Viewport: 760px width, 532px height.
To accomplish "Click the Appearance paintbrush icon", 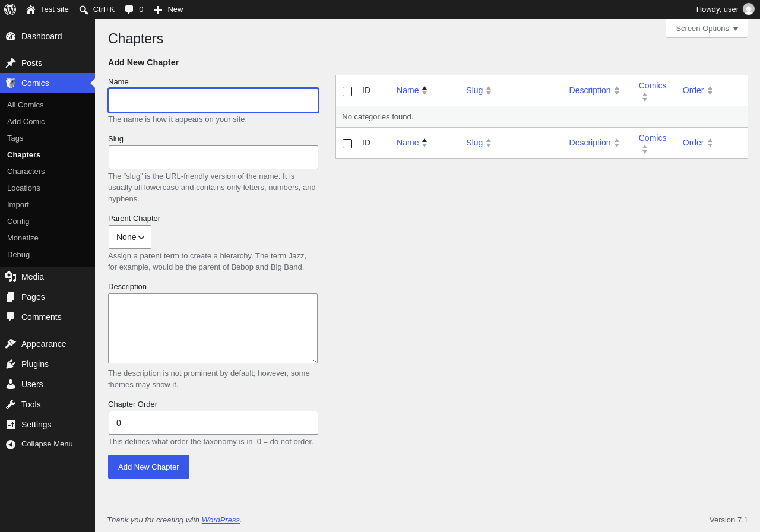I will click(x=11, y=344).
